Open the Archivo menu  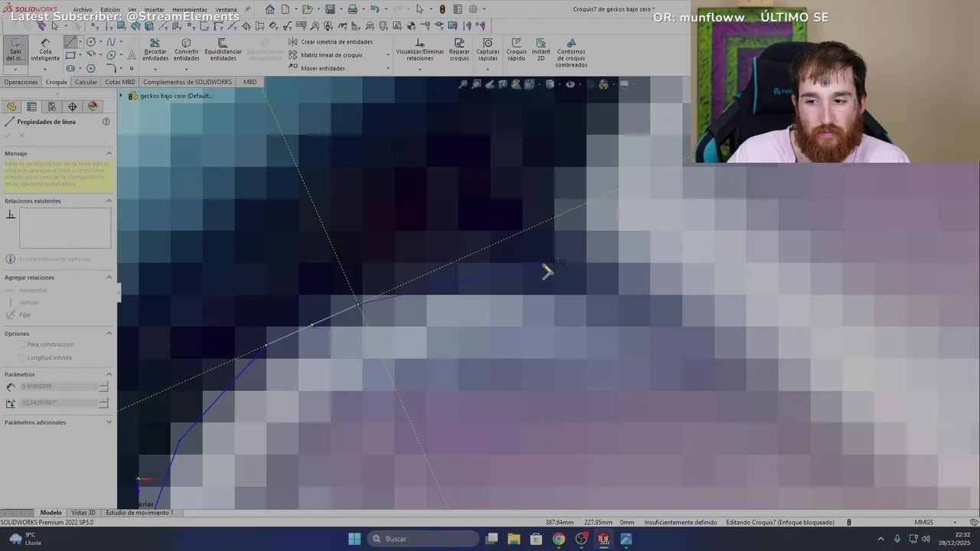82,10
